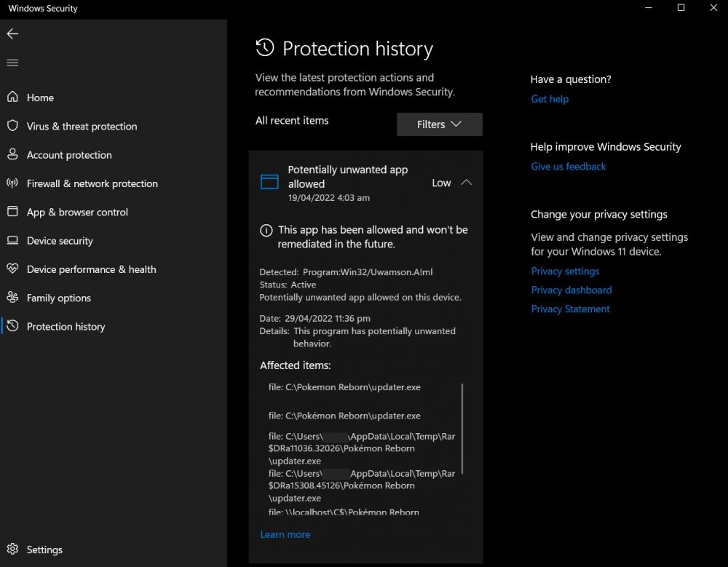Click the Virus & threat protection shield icon
Image resolution: width=728 pixels, height=567 pixels.
click(12, 126)
